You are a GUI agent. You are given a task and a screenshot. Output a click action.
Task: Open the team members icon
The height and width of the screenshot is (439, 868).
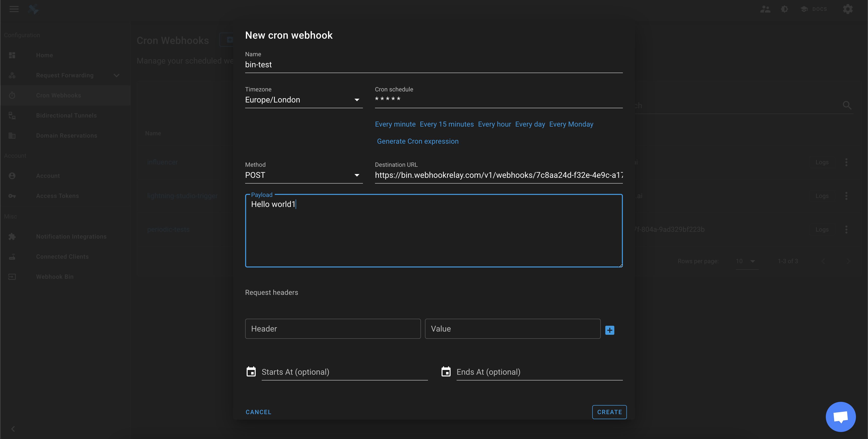(x=765, y=9)
